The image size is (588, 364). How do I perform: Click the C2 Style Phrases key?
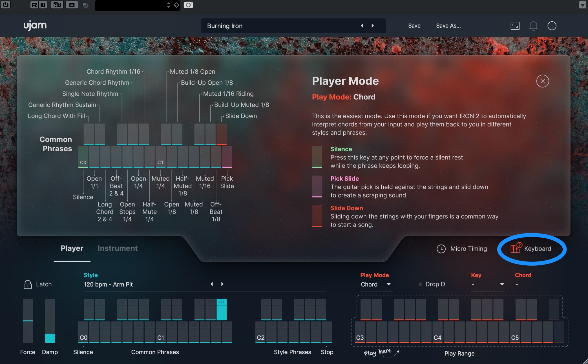click(x=260, y=332)
